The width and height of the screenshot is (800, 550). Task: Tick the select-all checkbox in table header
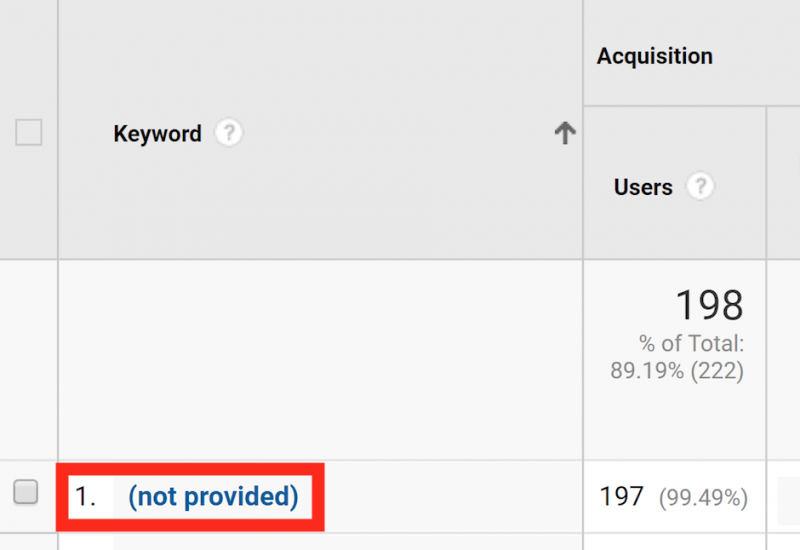pyautogui.click(x=29, y=133)
